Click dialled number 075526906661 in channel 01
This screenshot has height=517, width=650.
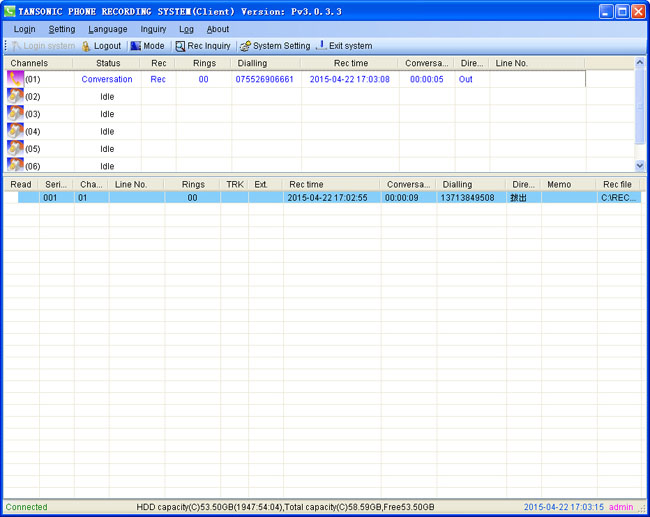click(264, 79)
